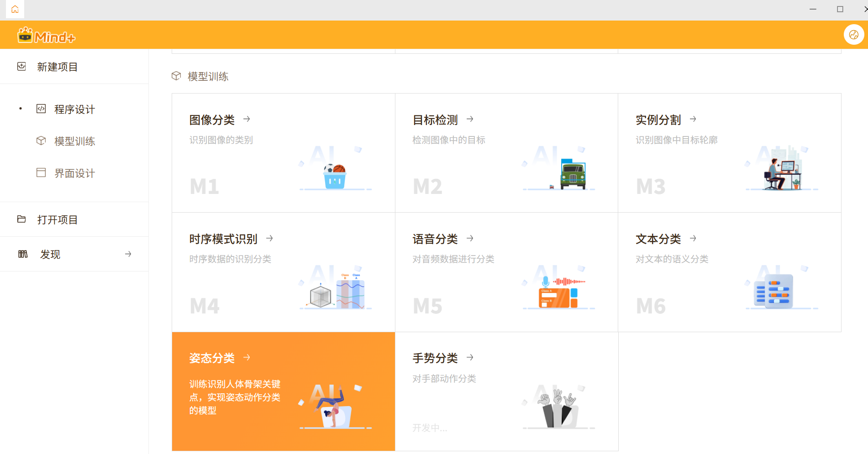Click the home icon in the title bar
The width and height of the screenshot is (868, 454).
(x=15, y=9)
